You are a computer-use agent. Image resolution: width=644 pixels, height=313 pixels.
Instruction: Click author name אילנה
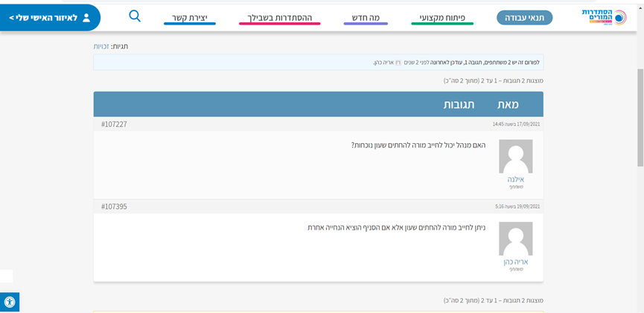(x=515, y=180)
